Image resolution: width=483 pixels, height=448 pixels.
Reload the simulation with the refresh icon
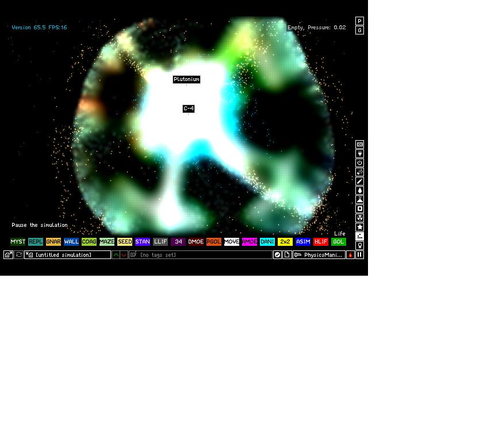(19, 255)
